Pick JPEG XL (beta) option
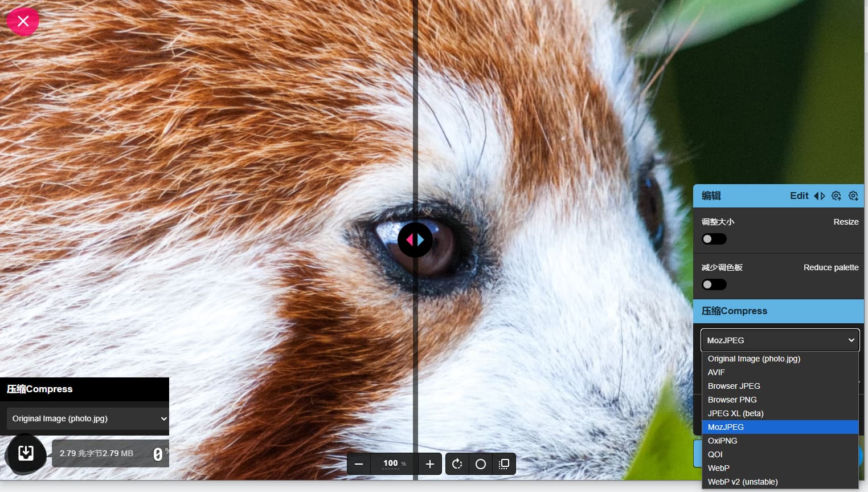This screenshot has width=868, height=492. [736, 413]
